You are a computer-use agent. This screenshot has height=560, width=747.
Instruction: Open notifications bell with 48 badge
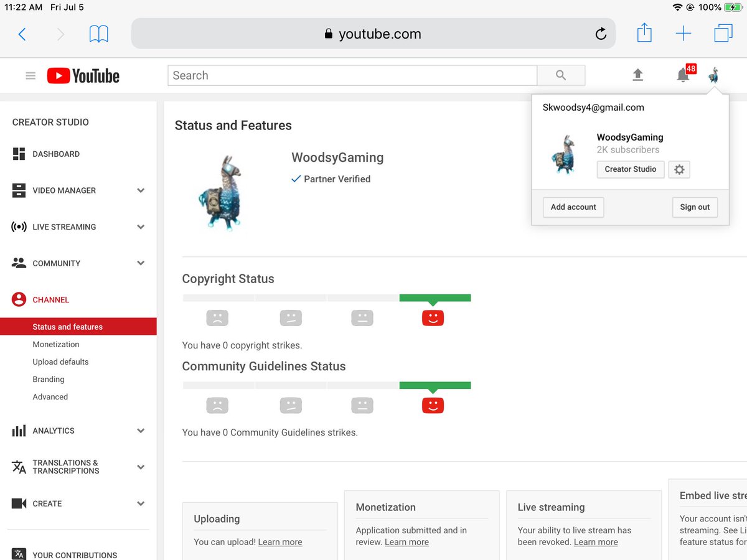(x=684, y=75)
